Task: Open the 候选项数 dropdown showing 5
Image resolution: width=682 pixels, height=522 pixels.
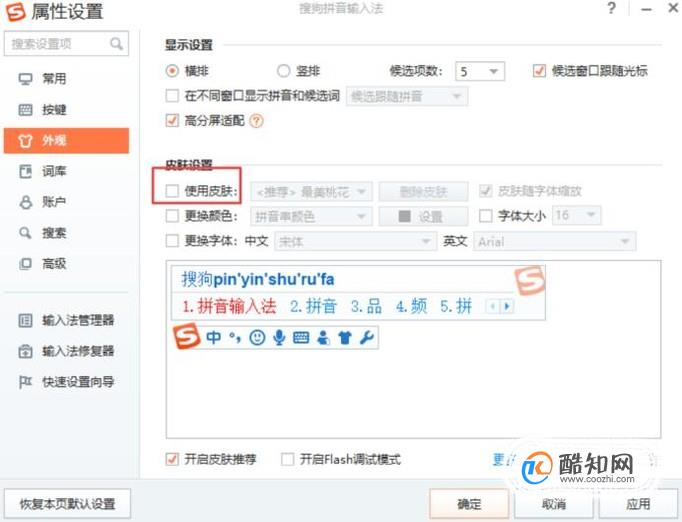Action: pyautogui.click(x=480, y=71)
